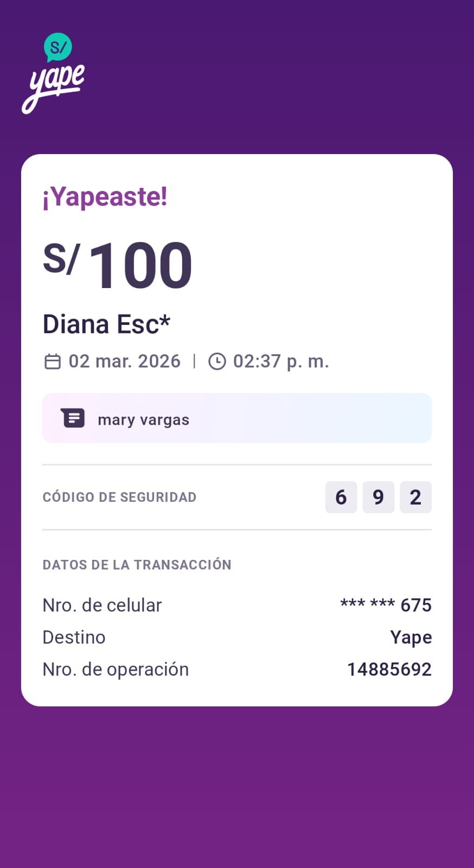
Task: Click the time 02:37 p. m.
Action: 281,361
